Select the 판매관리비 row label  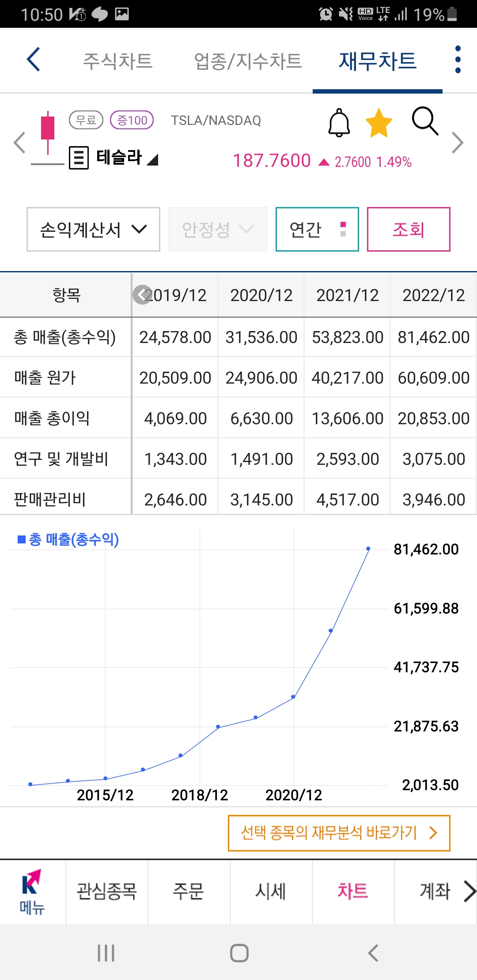pyautogui.click(x=50, y=500)
